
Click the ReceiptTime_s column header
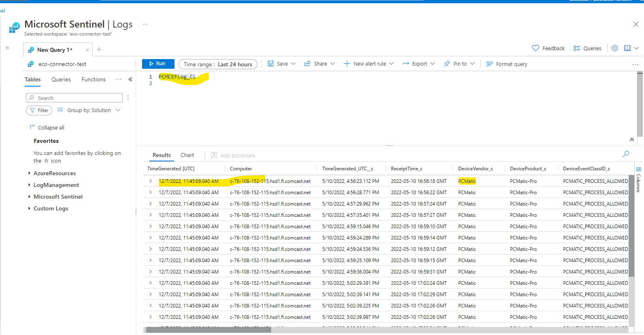(406, 169)
